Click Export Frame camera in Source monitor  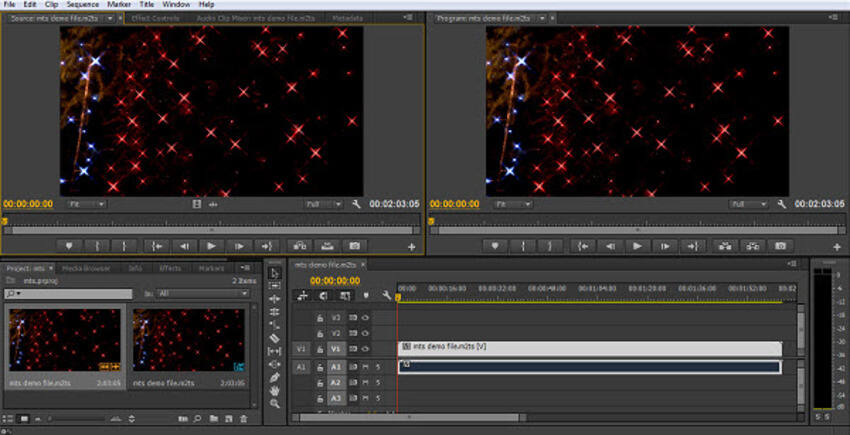[355, 246]
